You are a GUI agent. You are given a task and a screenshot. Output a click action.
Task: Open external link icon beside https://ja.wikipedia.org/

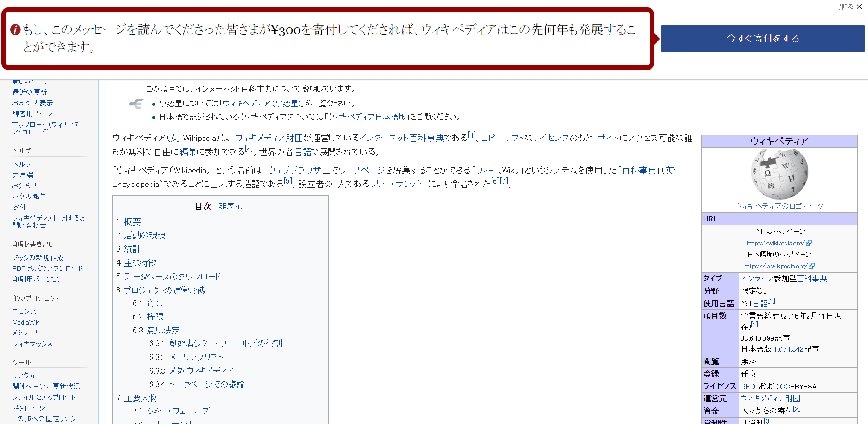pos(811,266)
